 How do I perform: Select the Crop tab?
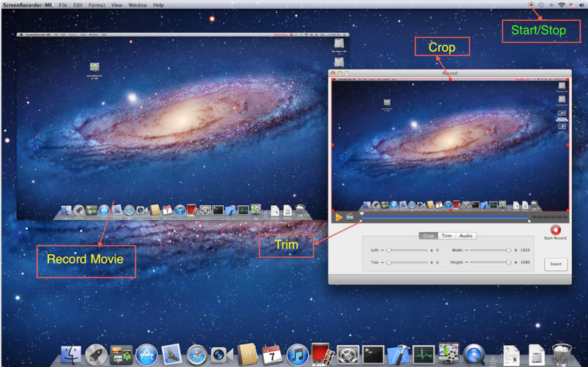click(x=428, y=236)
